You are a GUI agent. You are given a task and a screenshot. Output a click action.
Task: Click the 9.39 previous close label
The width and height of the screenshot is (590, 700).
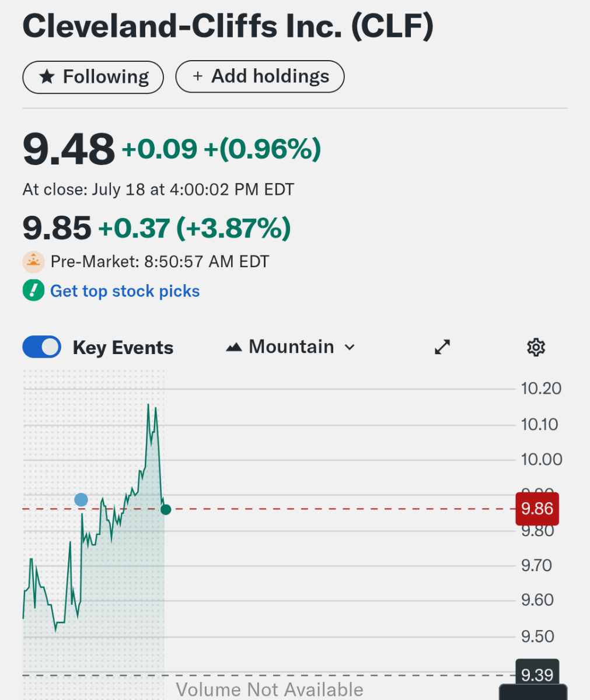537,675
